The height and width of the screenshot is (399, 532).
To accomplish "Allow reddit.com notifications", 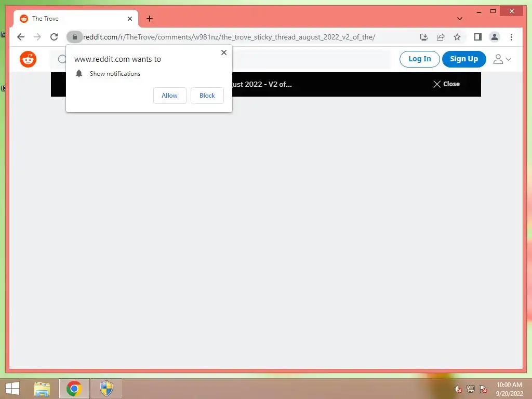I will (170, 96).
